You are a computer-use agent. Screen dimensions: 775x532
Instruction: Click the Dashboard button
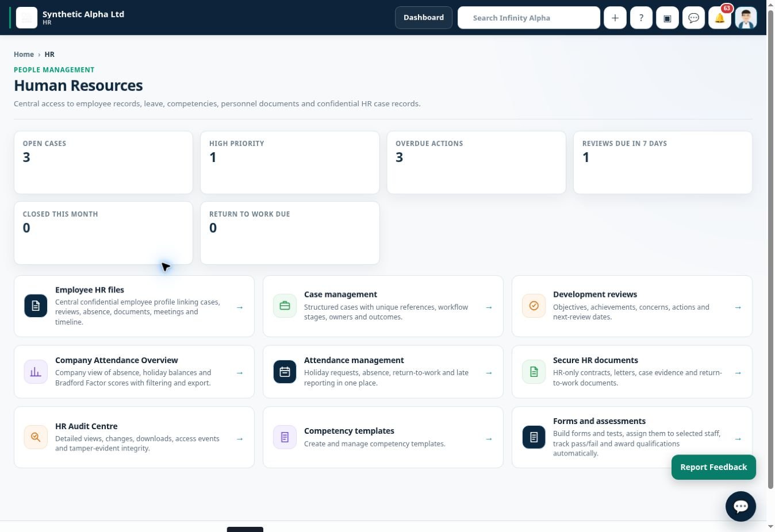pos(424,18)
